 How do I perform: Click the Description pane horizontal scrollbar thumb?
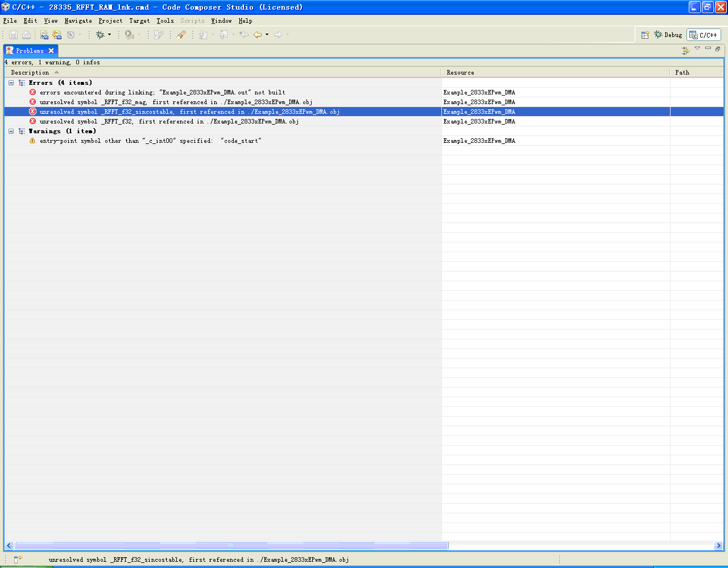click(231, 545)
